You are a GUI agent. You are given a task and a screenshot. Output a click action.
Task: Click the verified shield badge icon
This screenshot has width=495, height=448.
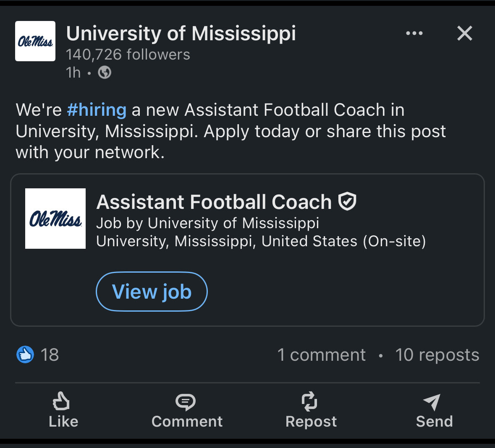[x=347, y=201]
